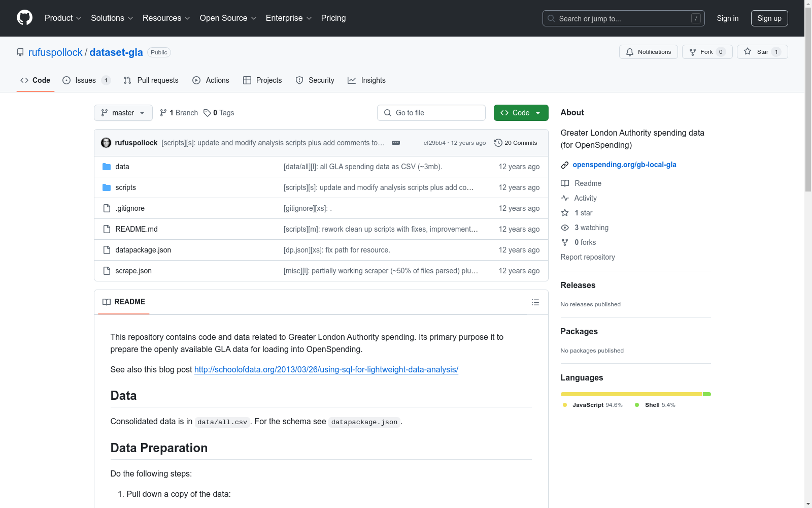Click the 'fix path for resource' commit message
The image size is (812, 508).
pos(337,250)
